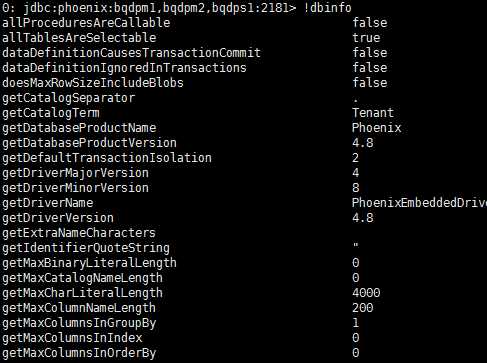Click the 200 value for getMaxColumnNameLength
Image resolution: width=487 pixels, height=363 pixels.
pyautogui.click(x=363, y=308)
